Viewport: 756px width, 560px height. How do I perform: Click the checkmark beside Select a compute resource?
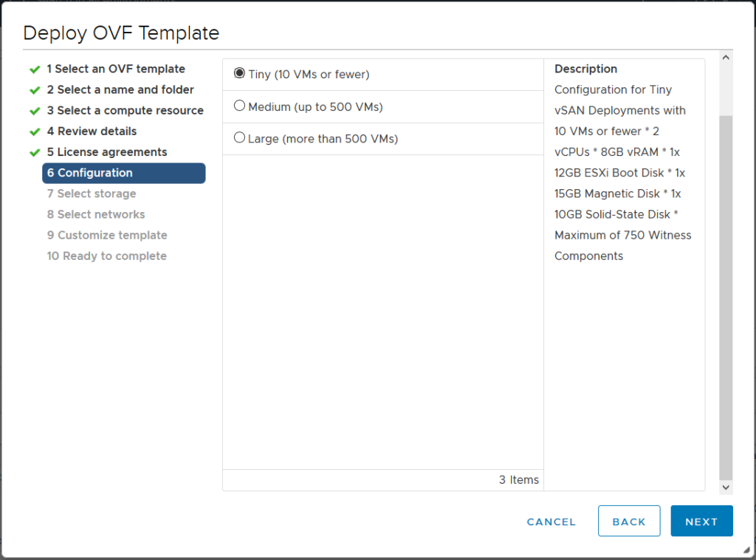pos(34,110)
